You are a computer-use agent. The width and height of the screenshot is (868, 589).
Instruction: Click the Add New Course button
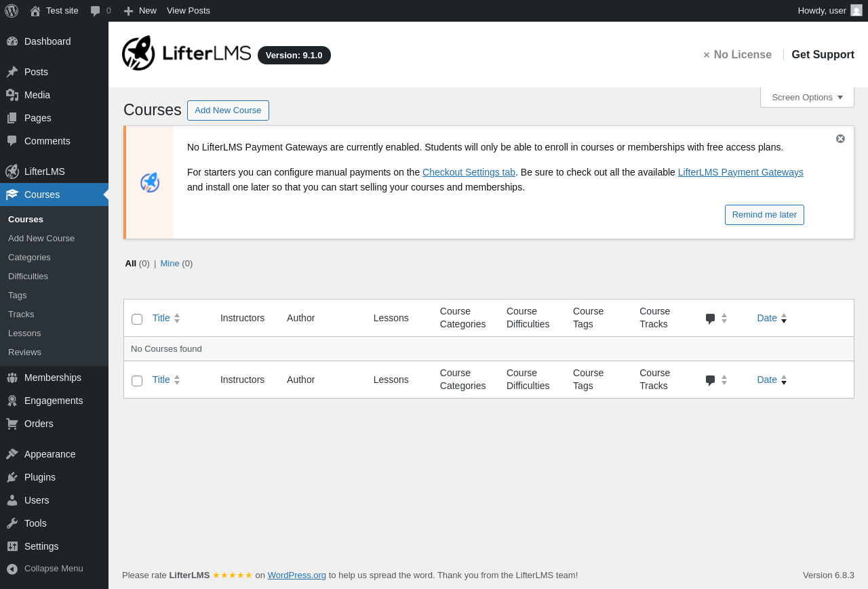[228, 110]
